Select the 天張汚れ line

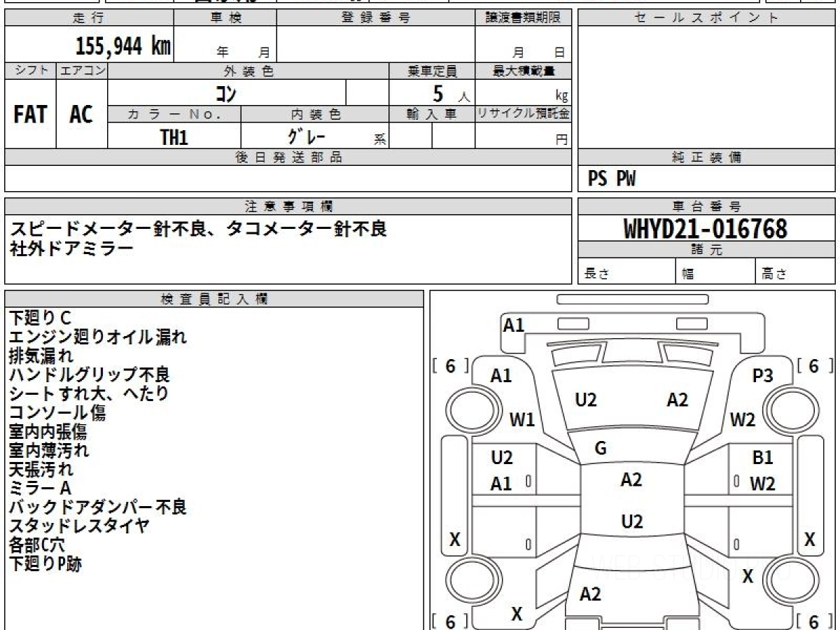point(41,470)
